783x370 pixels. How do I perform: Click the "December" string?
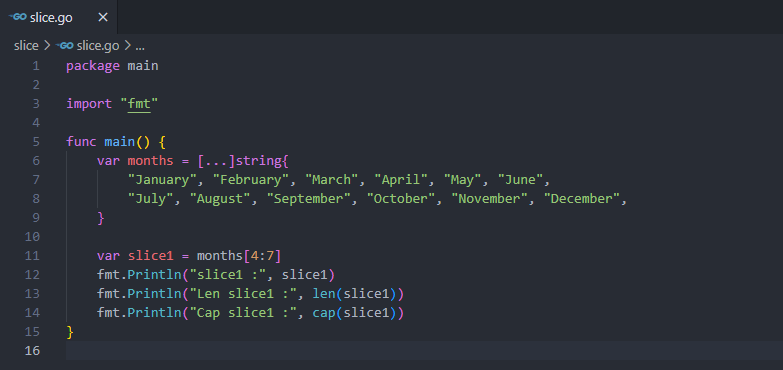[x=582, y=199]
